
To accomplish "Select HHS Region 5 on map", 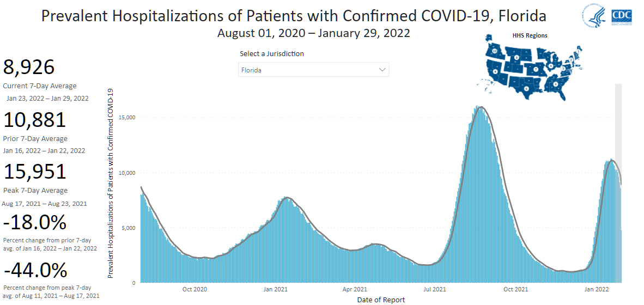I will (551, 65).
